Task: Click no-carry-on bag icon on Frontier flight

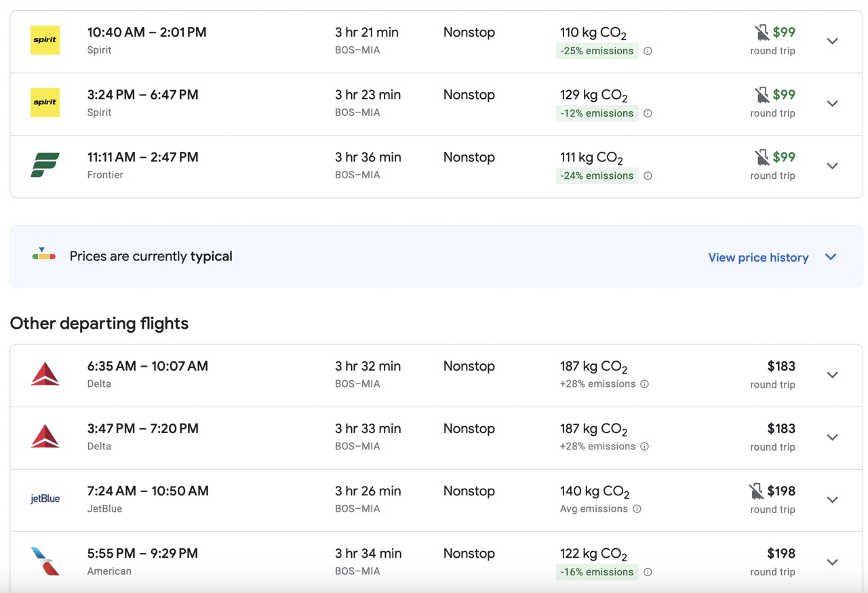Action: click(x=762, y=157)
